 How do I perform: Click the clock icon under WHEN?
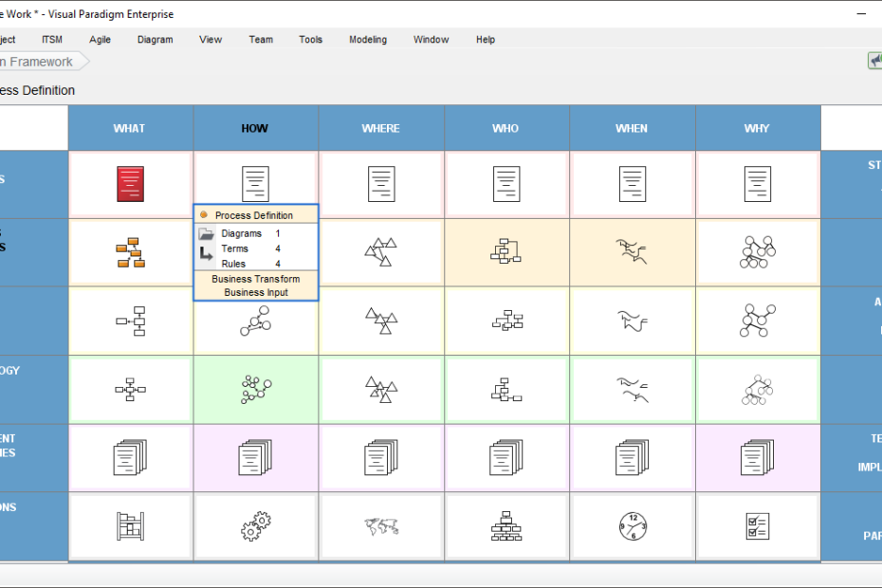click(x=632, y=526)
